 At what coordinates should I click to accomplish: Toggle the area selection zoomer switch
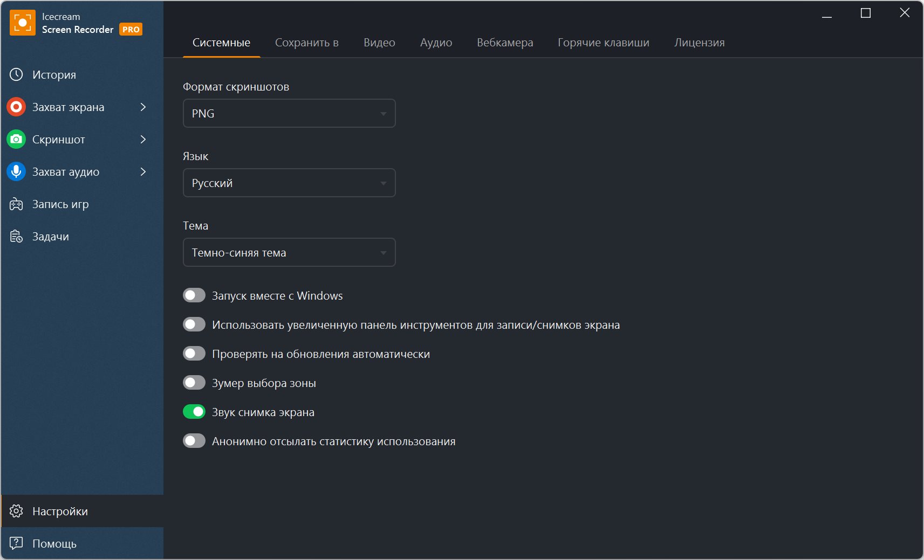(194, 383)
